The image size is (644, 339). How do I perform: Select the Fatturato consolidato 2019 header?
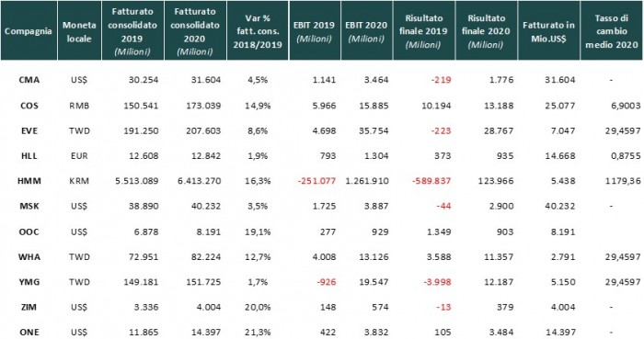click(x=132, y=30)
